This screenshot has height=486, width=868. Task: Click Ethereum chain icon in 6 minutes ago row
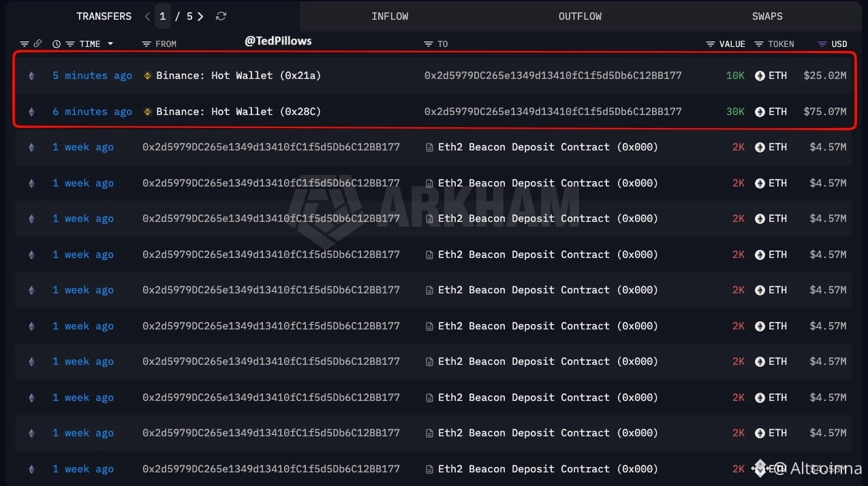(31, 112)
